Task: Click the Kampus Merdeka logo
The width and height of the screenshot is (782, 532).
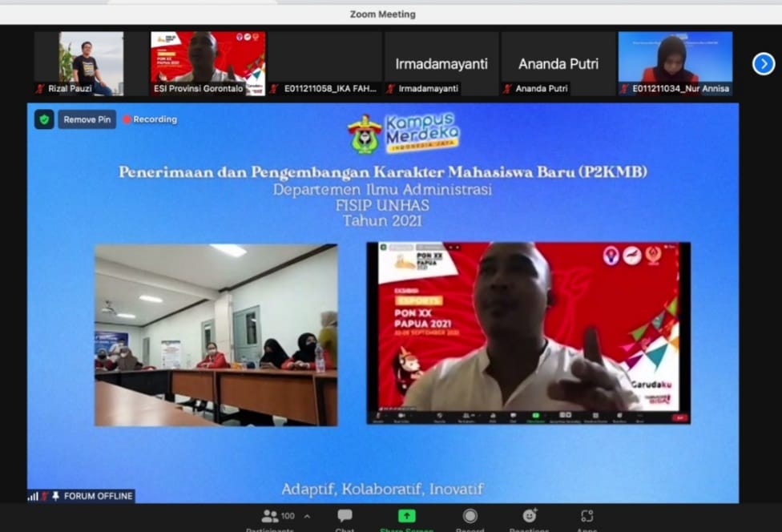Action: pyautogui.click(x=422, y=131)
